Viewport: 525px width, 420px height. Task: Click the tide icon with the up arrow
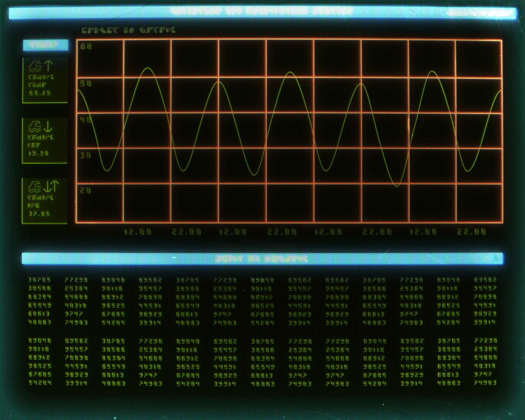point(41,66)
